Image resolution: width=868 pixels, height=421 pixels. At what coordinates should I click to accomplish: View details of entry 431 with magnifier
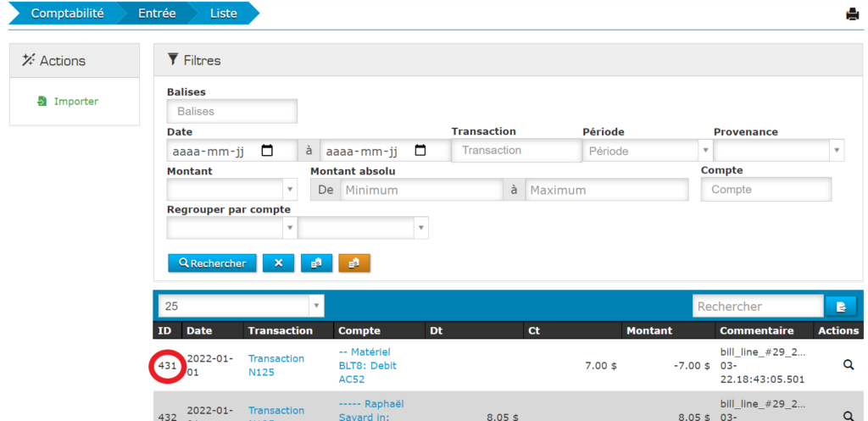(x=848, y=365)
